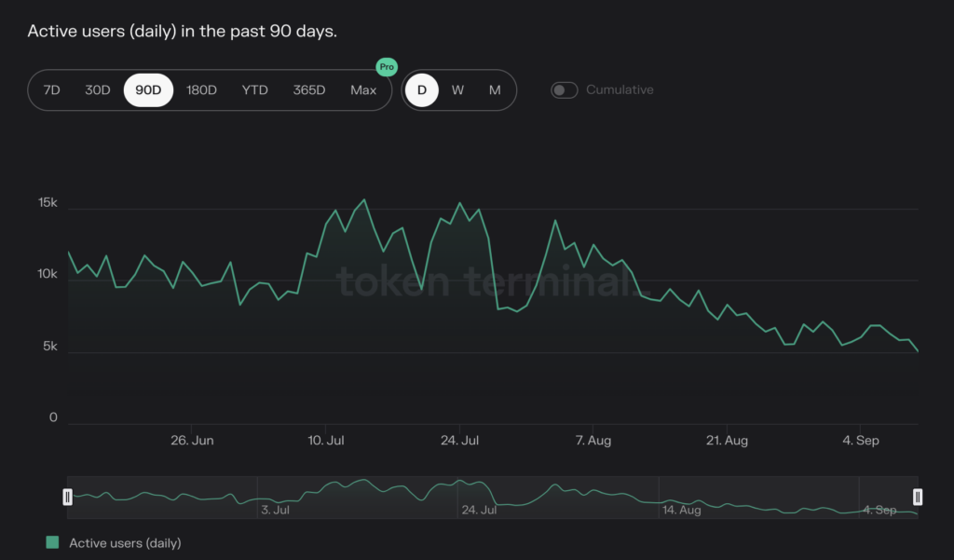The height and width of the screenshot is (560, 954).
Task: Click the chart title heading text
Action: (x=182, y=31)
